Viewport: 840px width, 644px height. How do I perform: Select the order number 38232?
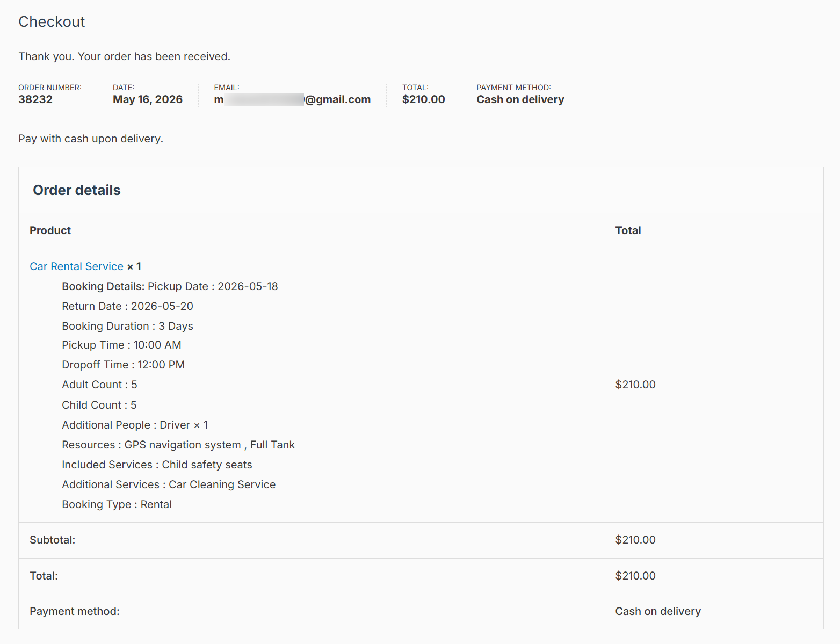(35, 99)
